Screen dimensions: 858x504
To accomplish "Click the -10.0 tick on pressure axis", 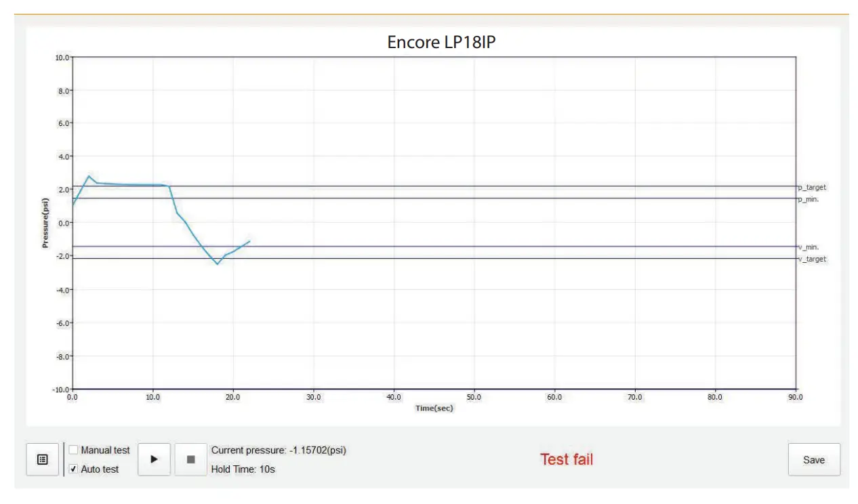I will 60,390.
